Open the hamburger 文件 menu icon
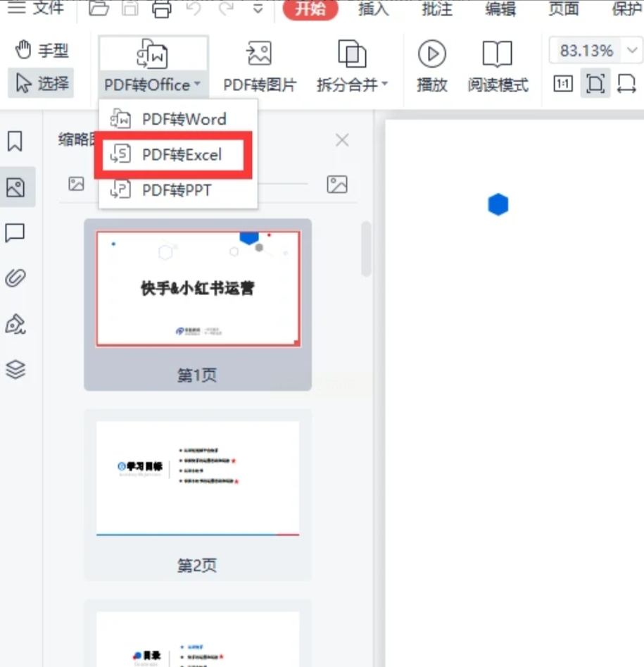This screenshot has width=644, height=667. (16, 7)
